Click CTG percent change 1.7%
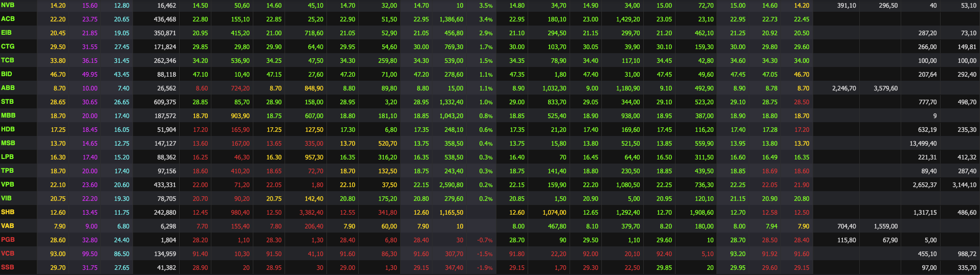This screenshot has height=275, width=980. tap(486, 47)
